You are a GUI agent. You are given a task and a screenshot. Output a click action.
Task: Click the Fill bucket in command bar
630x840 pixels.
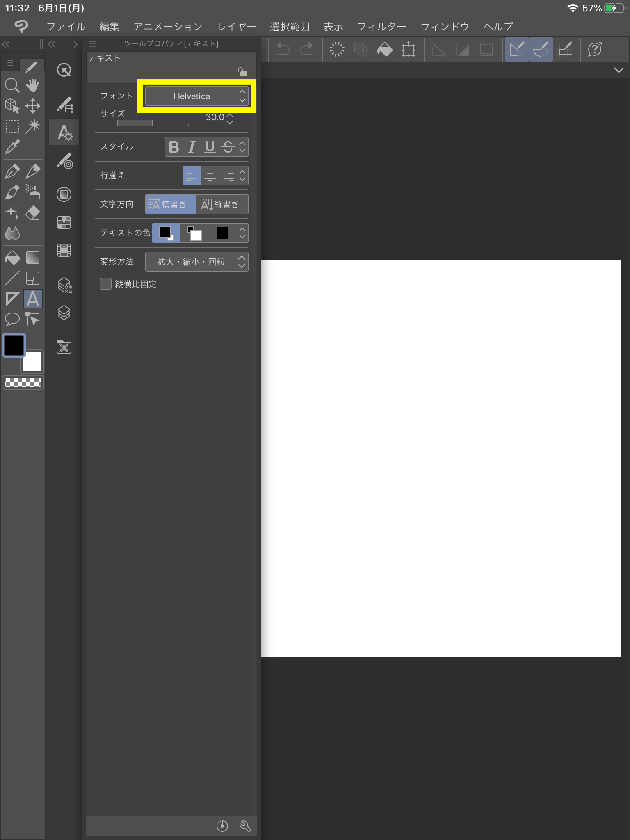coord(385,49)
